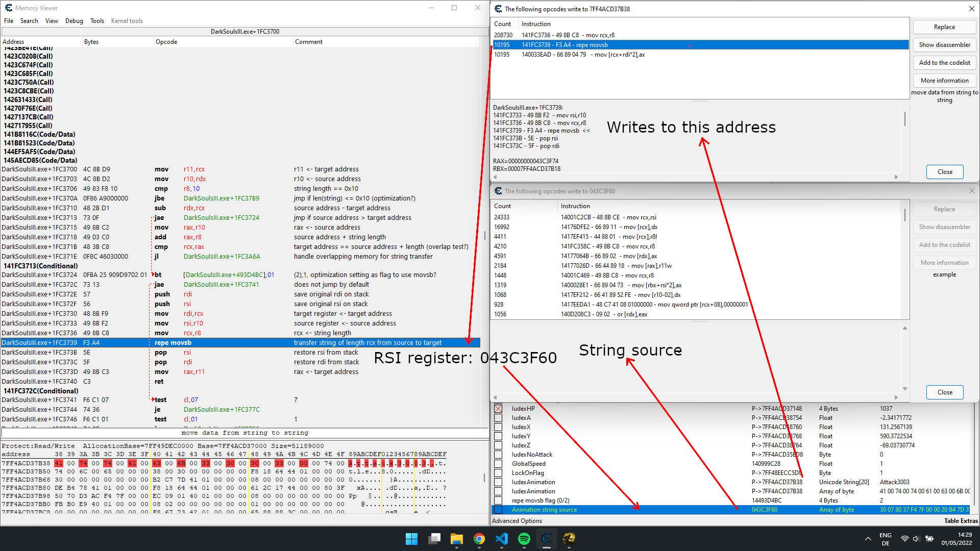This screenshot has width=980, height=551.
Task: Open Google Chrome from the taskbar
Action: [479, 539]
